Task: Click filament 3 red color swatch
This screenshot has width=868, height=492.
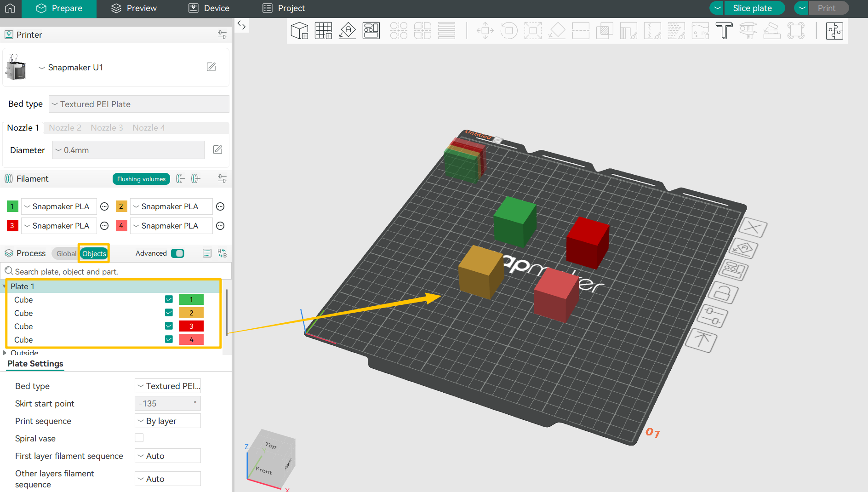Action: [12, 226]
